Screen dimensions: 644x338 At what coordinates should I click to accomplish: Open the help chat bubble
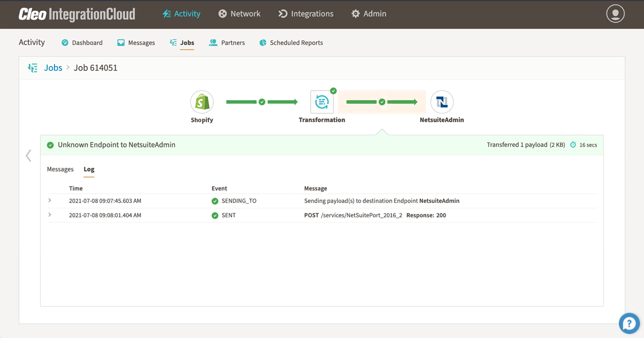click(x=629, y=323)
